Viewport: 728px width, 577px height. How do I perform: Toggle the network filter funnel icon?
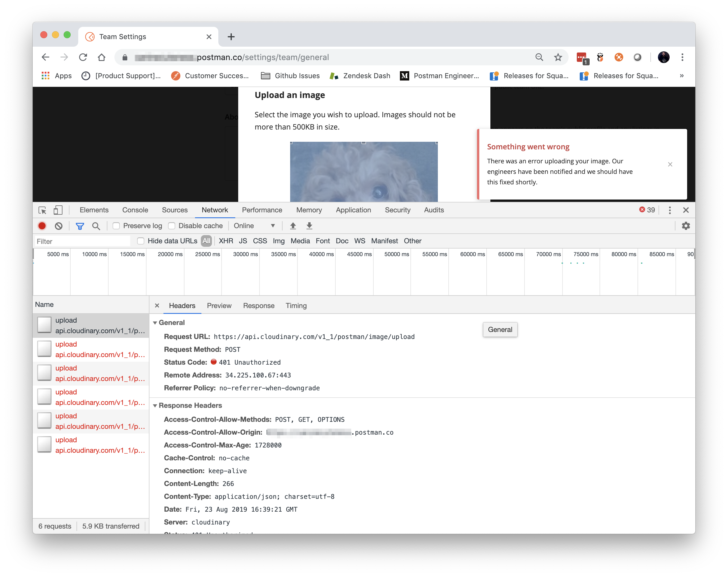80,226
